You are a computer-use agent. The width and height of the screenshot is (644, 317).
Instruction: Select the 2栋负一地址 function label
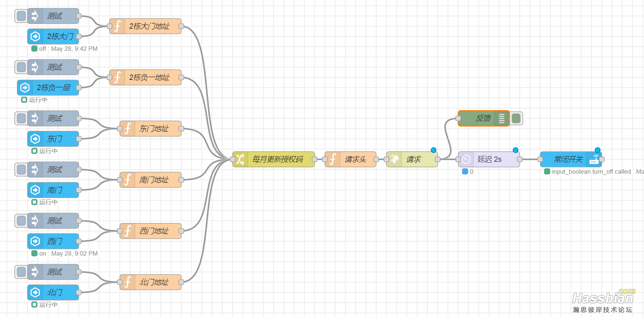(149, 77)
